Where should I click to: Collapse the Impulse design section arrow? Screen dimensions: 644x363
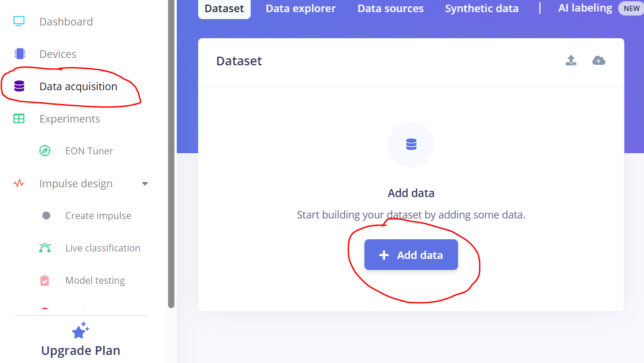145,184
